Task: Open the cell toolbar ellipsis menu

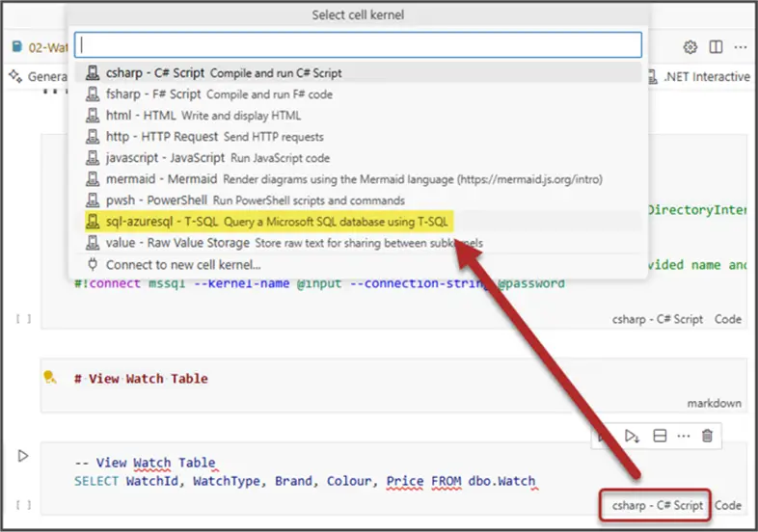Action: pos(684,437)
